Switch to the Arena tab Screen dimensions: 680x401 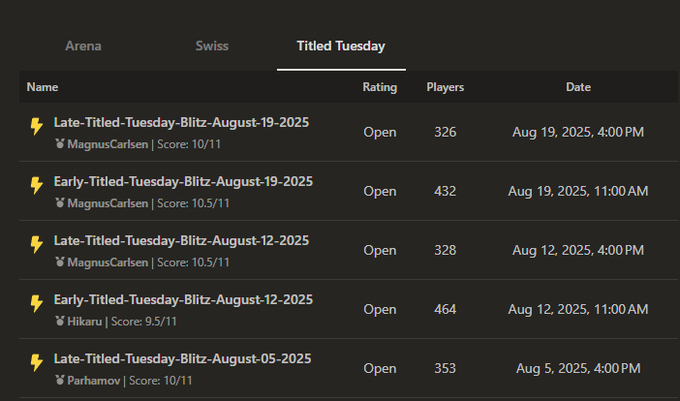[x=83, y=46]
